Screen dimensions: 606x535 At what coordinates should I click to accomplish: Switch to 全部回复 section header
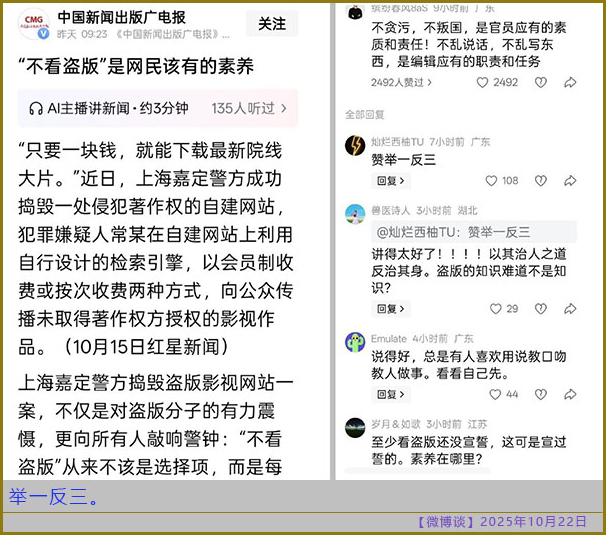point(364,114)
